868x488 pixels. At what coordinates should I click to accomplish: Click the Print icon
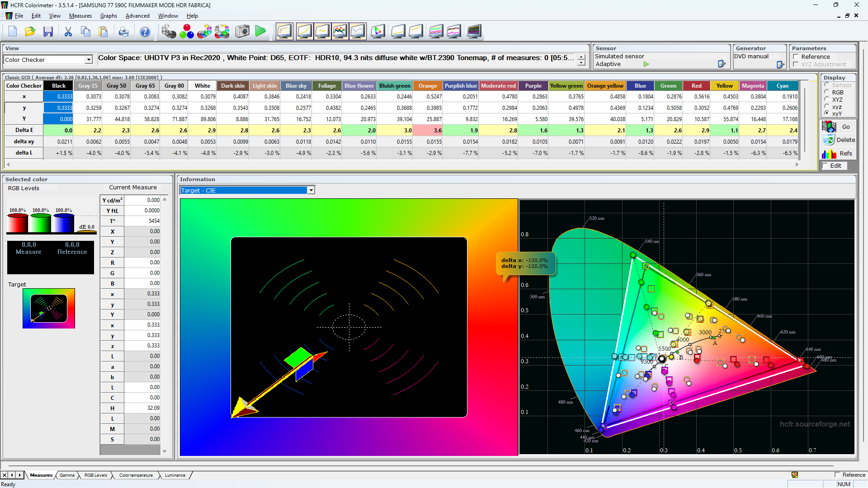point(123,32)
